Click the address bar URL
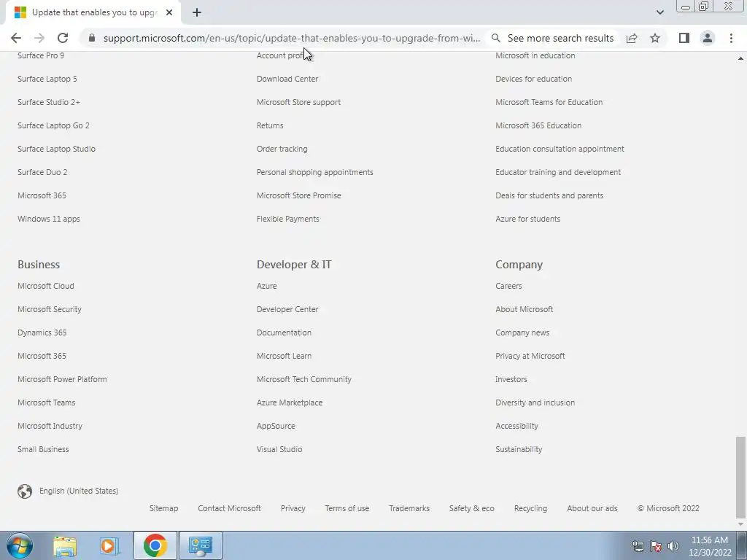 (292, 38)
